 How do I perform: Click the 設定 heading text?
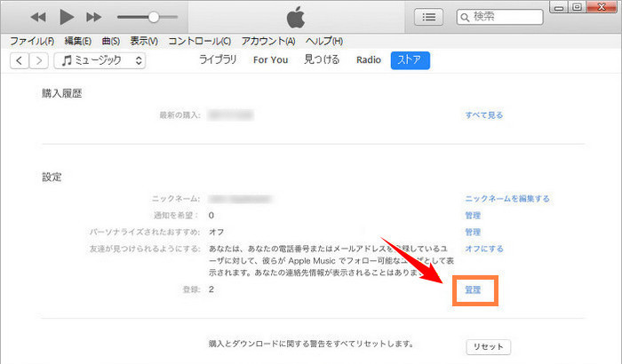pos(52,177)
